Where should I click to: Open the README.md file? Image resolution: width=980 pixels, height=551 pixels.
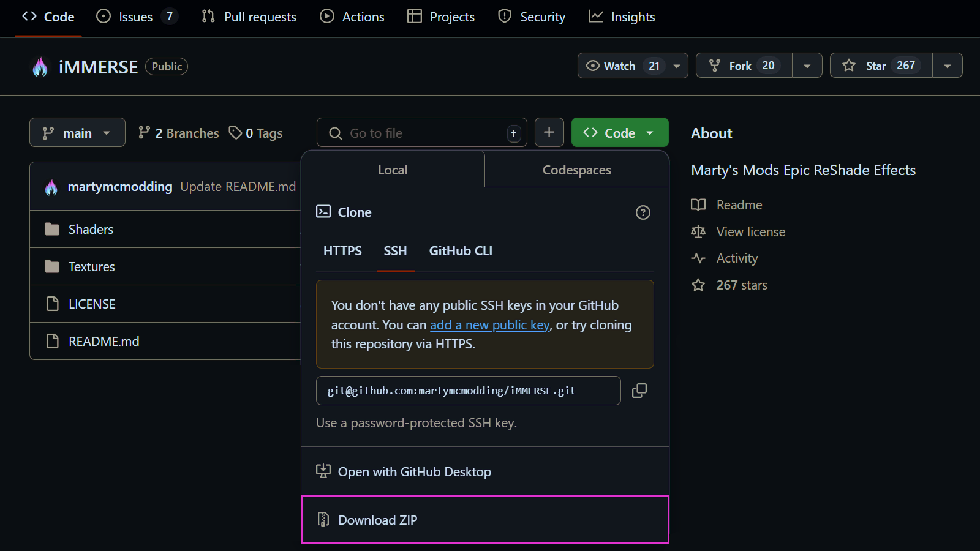(x=104, y=341)
